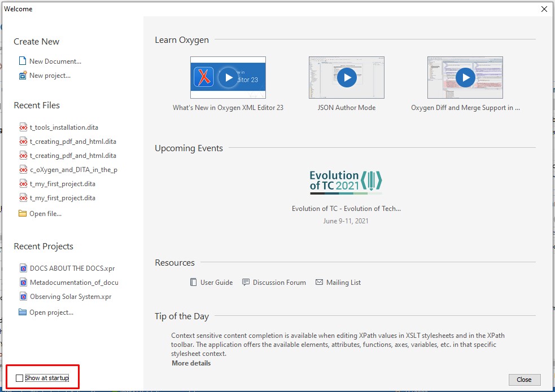The image size is (555, 392).
Task: Play the Oxygen Diff and Merge video
Action: (x=465, y=78)
